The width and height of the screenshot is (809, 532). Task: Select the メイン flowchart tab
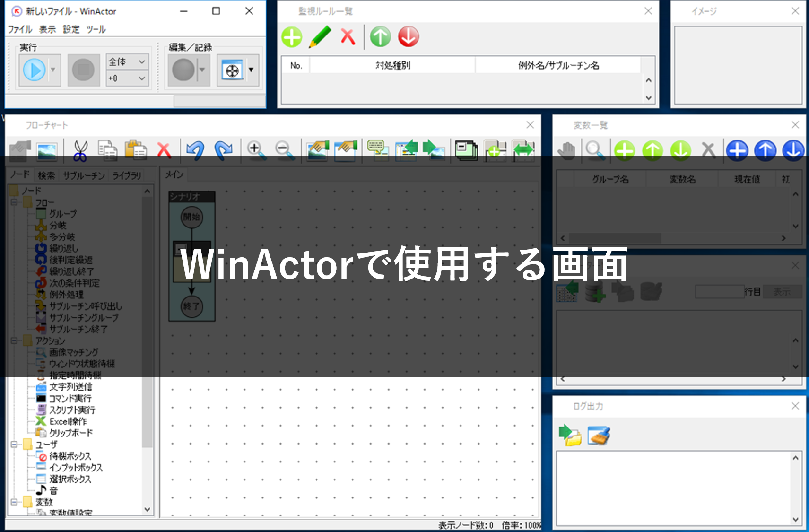tap(174, 174)
